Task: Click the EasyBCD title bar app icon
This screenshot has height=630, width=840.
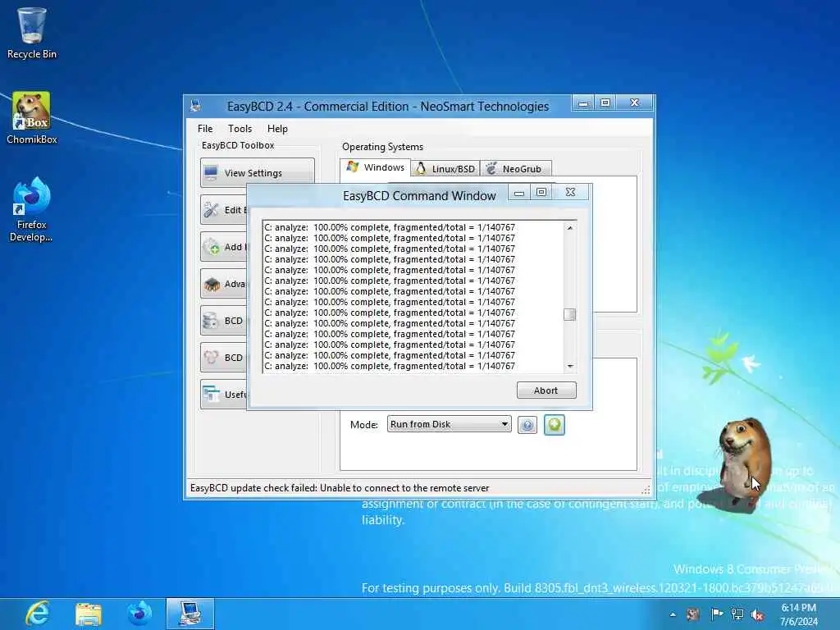Action: (x=196, y=106)
